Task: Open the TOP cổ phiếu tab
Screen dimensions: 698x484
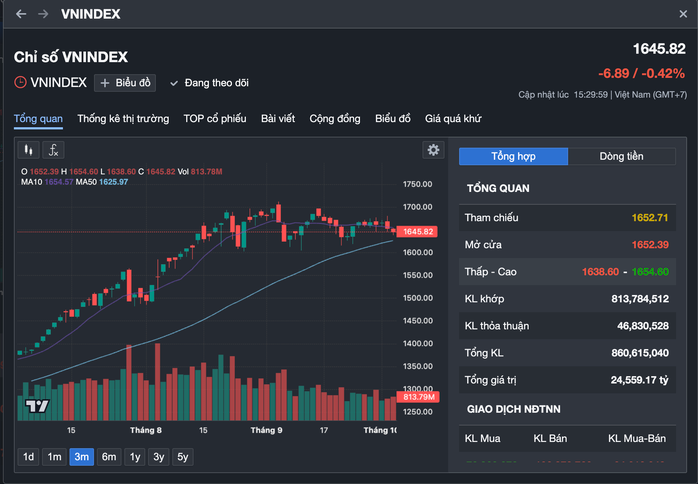Action: [214, 118]
